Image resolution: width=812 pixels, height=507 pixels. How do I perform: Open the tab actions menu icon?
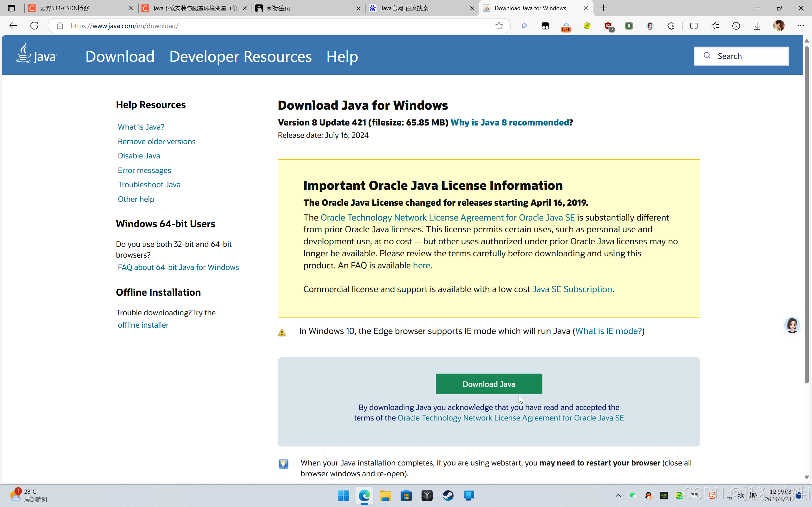click(x=11, y=8)
